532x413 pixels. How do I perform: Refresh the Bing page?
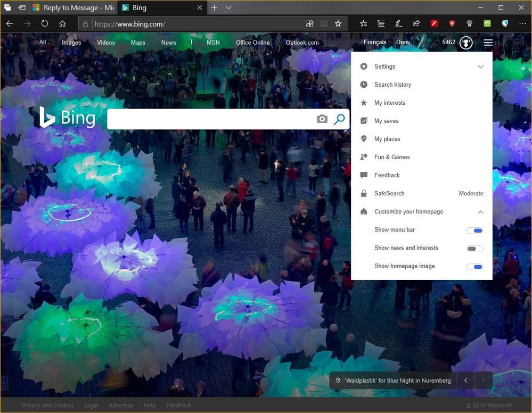[x=44, y=24]
